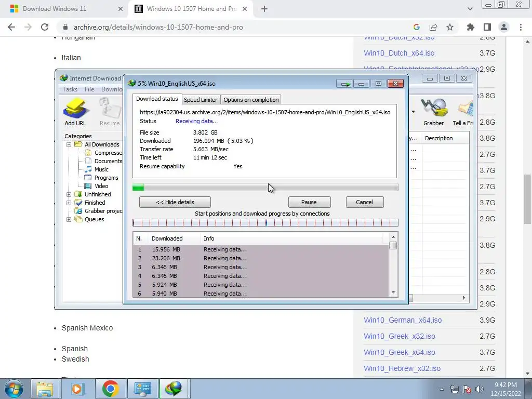This screenshot has height=399, width=532.
Task: Open media player from taskbar
Action: pos(77,389)
